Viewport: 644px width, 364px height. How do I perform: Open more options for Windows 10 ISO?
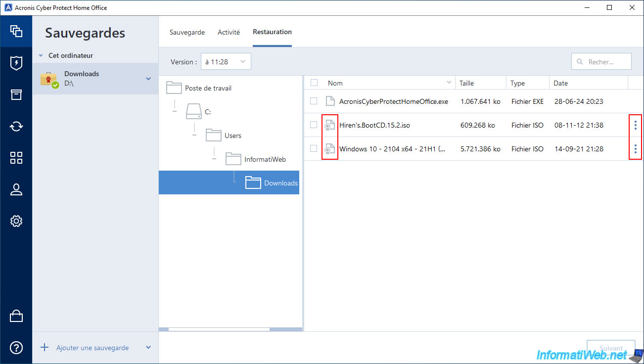point(636,149)
